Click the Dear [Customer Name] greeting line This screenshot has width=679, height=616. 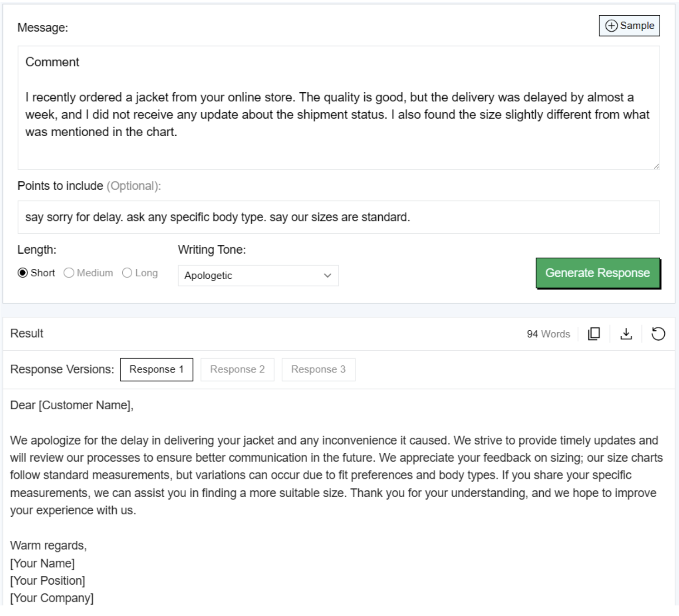tap(72, 405)
